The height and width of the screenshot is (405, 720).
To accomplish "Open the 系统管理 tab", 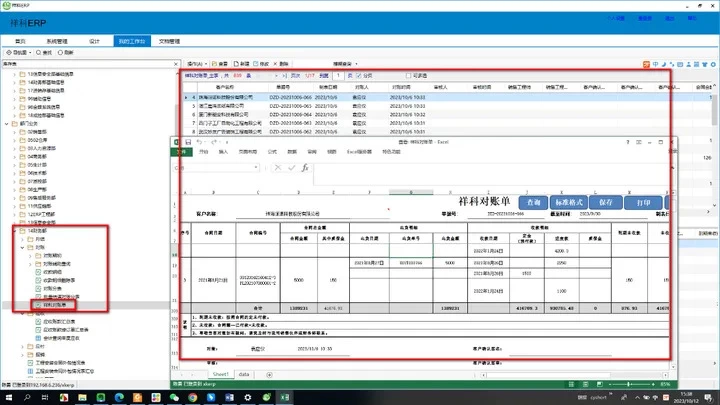I will [58, 42].
